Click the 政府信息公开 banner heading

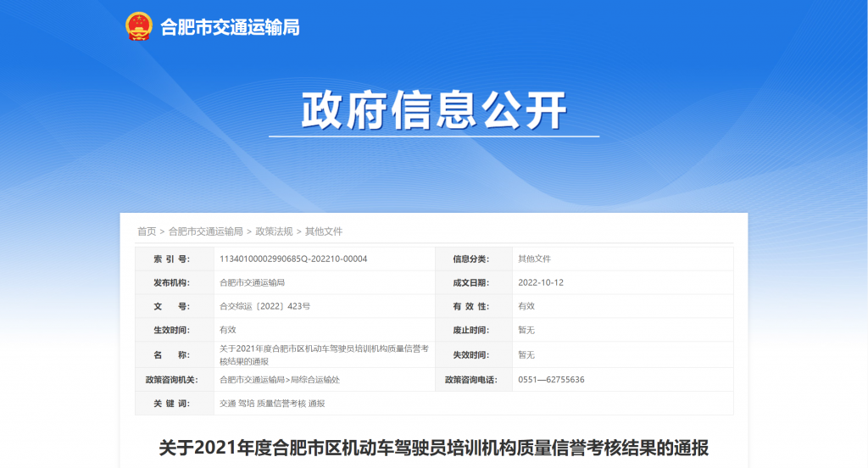(x=434, y=110)
